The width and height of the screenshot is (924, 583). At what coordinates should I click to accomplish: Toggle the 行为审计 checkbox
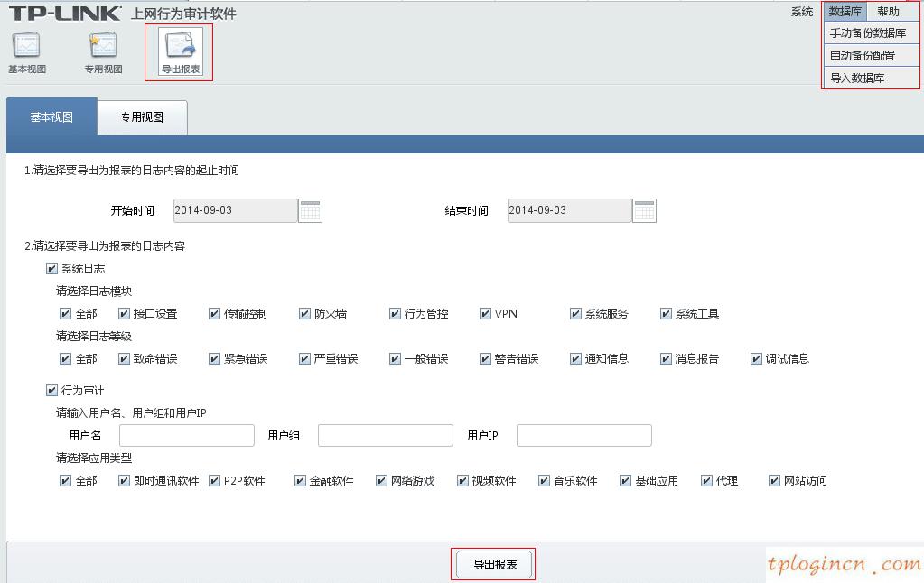[x=51, y=390]
